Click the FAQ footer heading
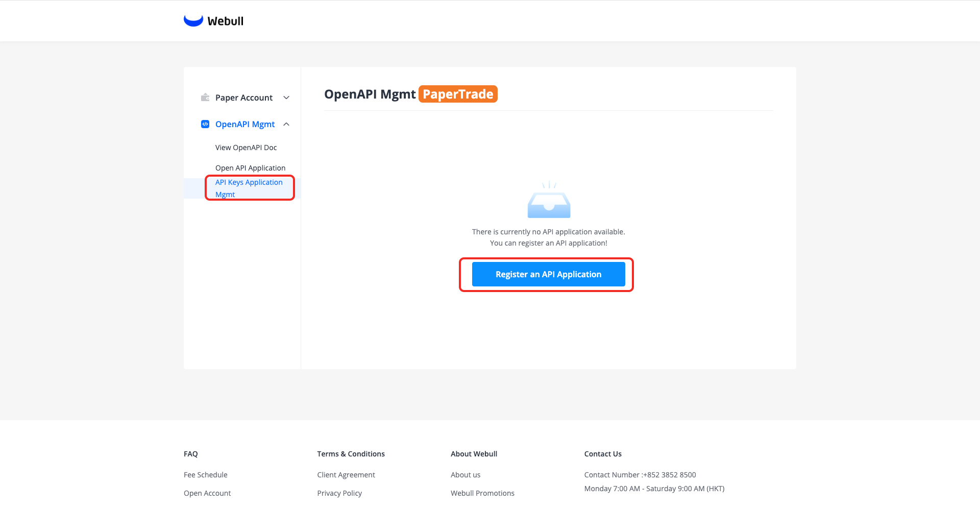Image resolution: width=980 pixels, height=507 pixels. [x=191, y=454]
